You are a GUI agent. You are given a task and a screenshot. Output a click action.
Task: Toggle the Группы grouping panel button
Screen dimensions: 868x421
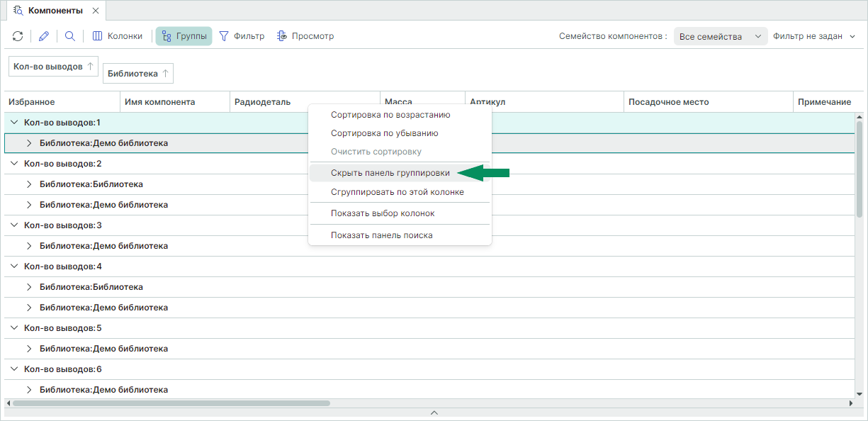click(x=184, y=36)
